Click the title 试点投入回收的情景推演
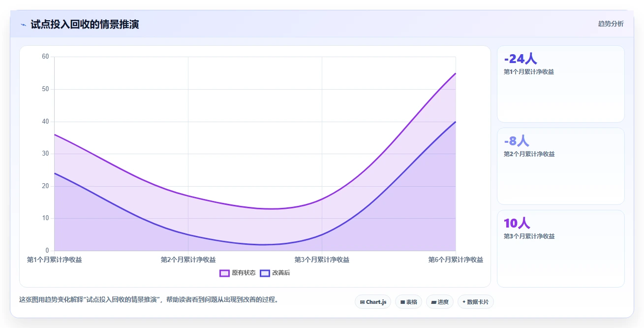Viewport: 644px width, 328px height. pos(85,24)
